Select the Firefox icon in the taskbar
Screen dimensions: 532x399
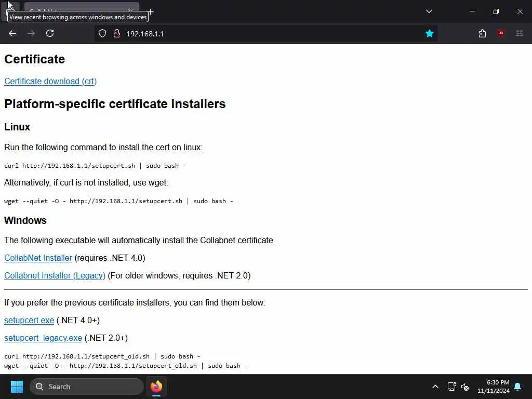coord(156,387)
